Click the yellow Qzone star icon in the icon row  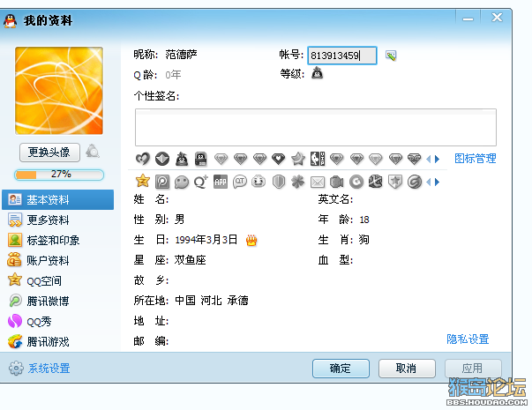[x=143, y=181]
